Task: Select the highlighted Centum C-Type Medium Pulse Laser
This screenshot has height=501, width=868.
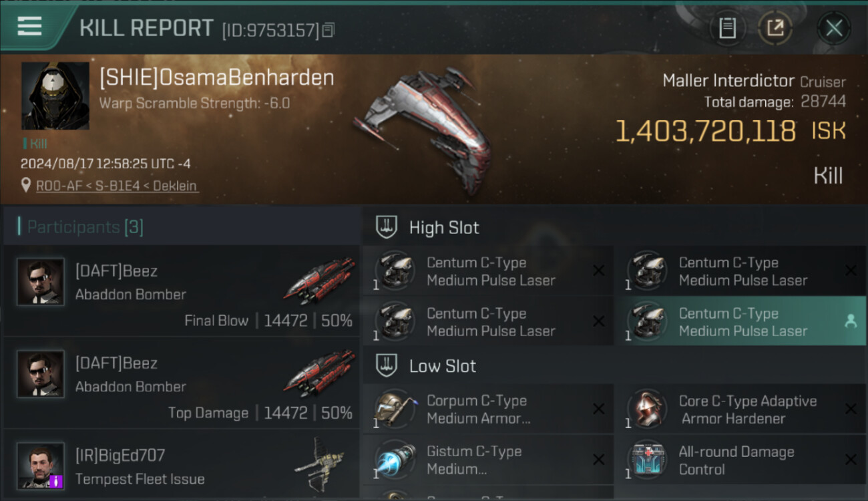Action: [740, 321]
